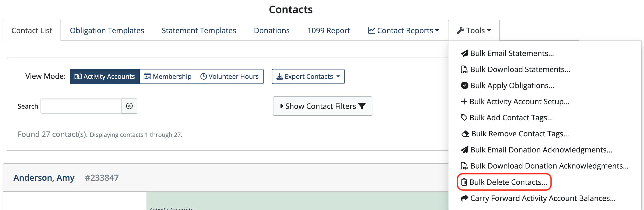Click the trash icon for Bulk Delete Contacts
Image resolution: width=644 pixels, height=210 pixels.
(464, 182)
